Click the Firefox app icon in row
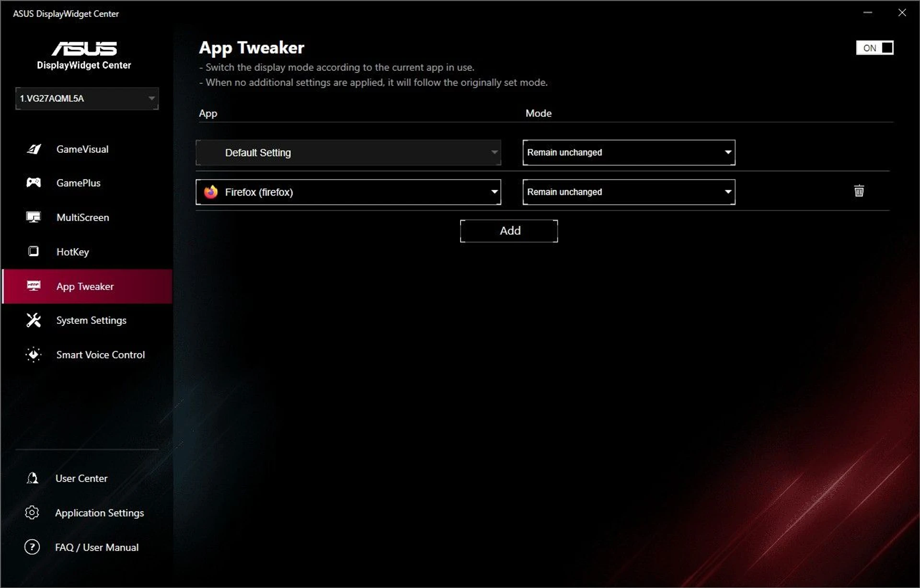The image size is (920, 588). pos(211,192)
